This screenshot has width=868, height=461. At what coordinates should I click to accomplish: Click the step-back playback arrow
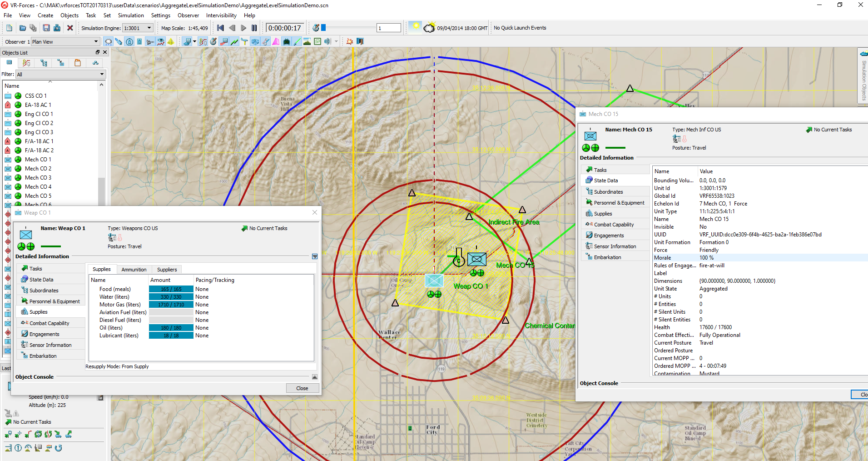(x=232, y=28)
